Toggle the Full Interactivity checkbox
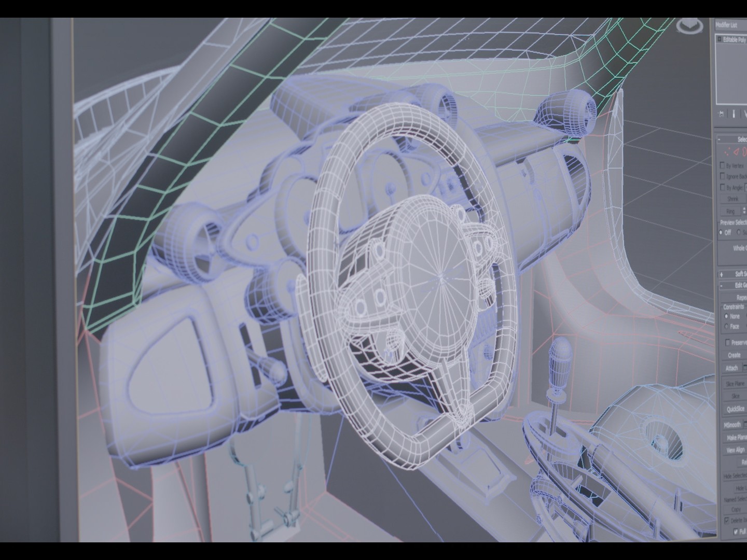 [x=736, y=531]
